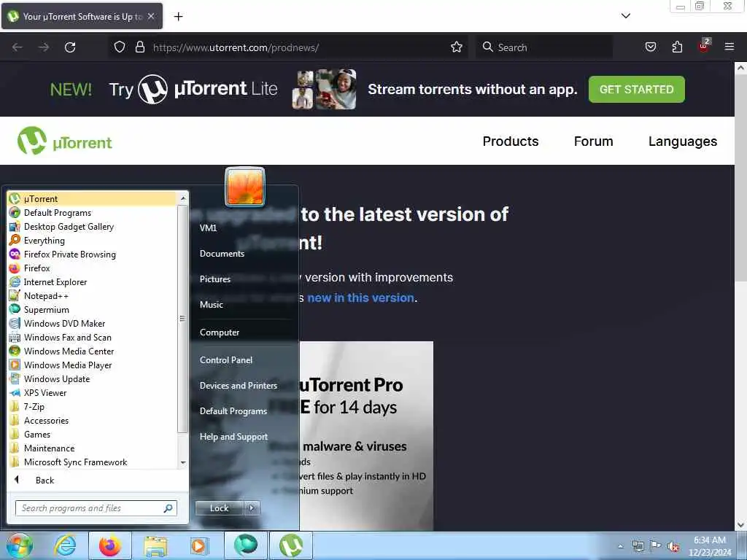Screen dimensions: 747x560
Task: Open a new browser tab
Action: click(178, 16)
